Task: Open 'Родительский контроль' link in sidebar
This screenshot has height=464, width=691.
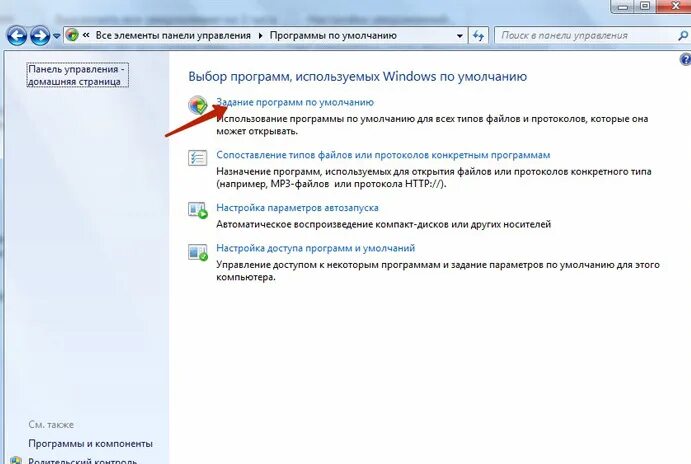Action: (x=82, y=461)
